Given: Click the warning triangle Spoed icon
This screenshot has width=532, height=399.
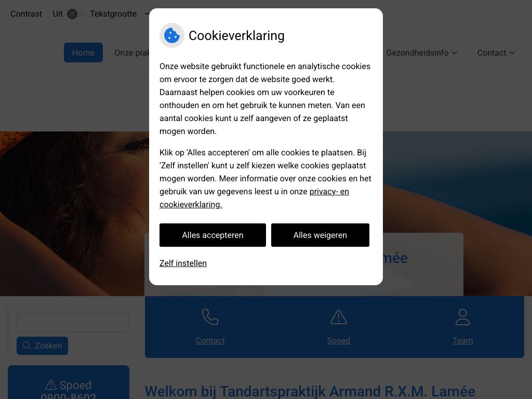Looking at the screenshot, I should [338, 317].
